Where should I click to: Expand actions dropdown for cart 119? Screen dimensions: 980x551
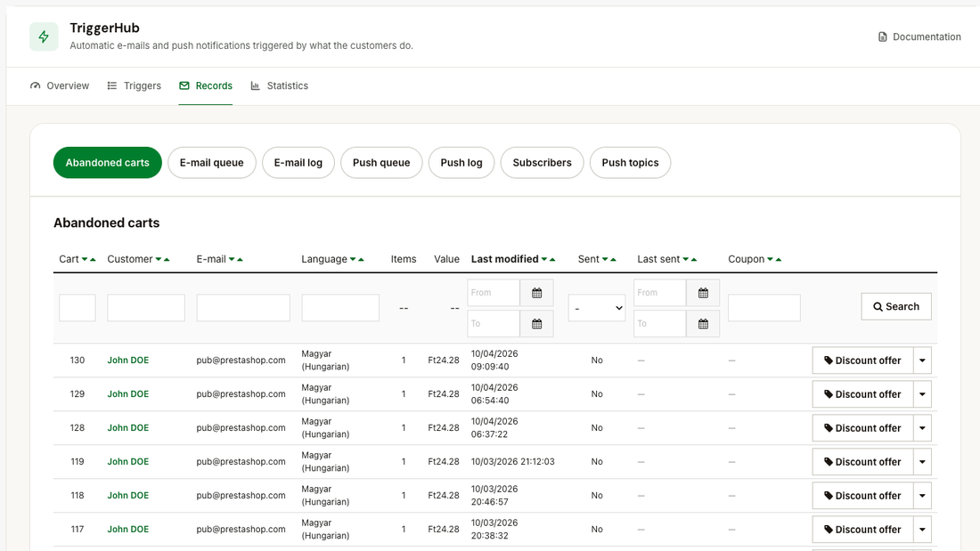(x=922, y=462)
